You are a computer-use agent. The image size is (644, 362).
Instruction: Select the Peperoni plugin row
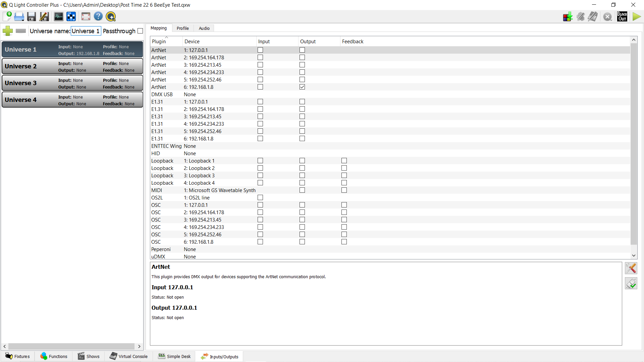(390, 249)
